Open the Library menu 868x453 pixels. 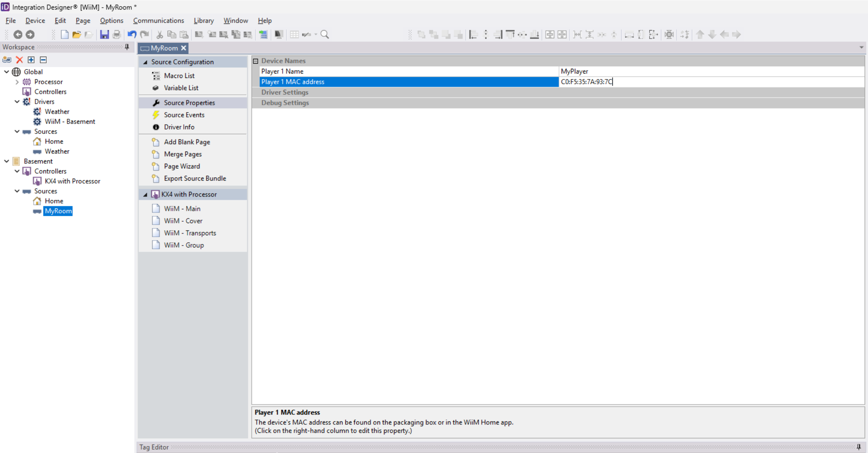click(x=203, y=21)
